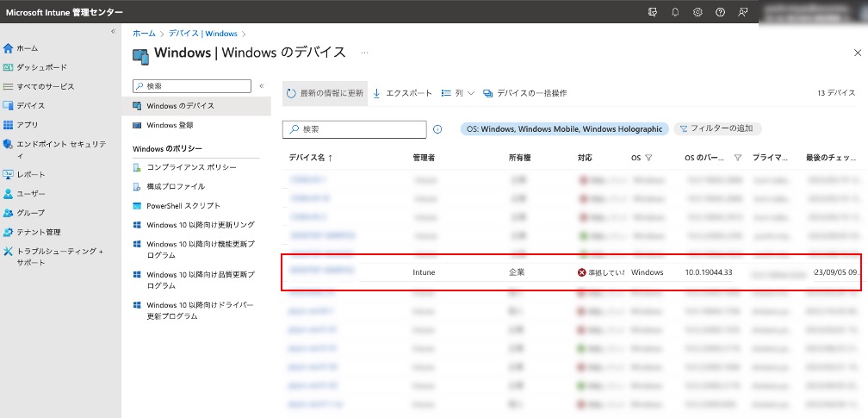Click 10.0.19044.33 version cell
Screen dimensions: 868x418
click(709, 272)
